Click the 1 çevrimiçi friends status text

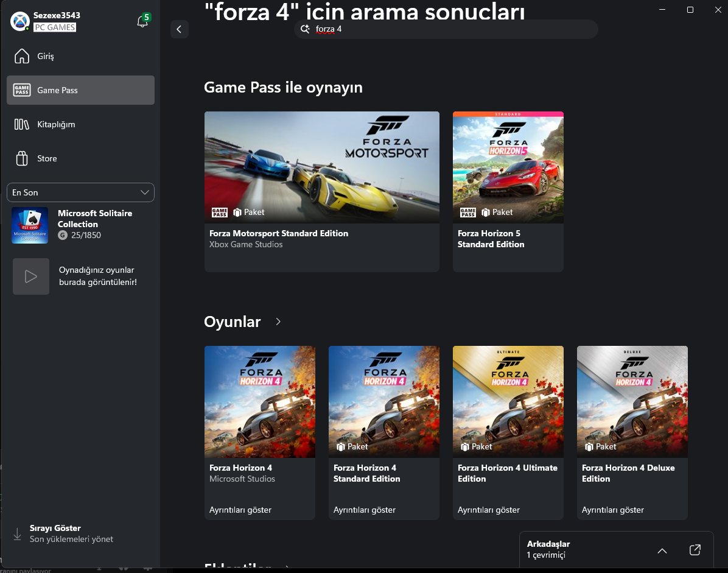[x=546, y=555]
